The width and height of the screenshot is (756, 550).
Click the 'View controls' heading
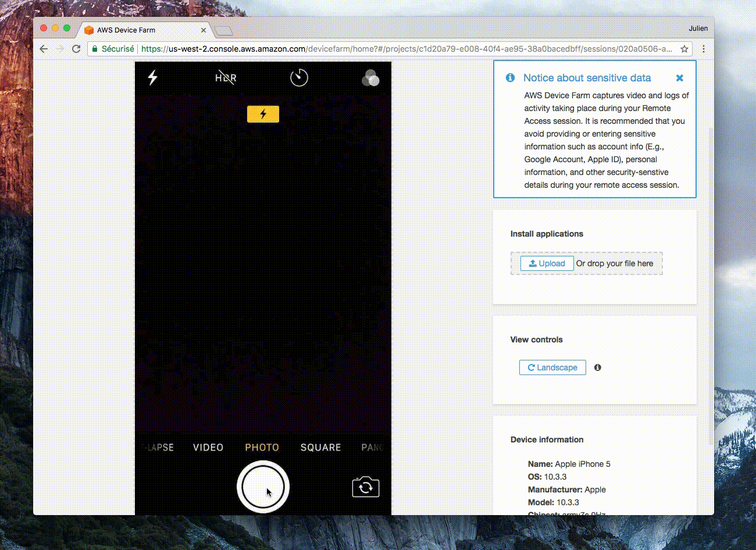pos(536,340)
